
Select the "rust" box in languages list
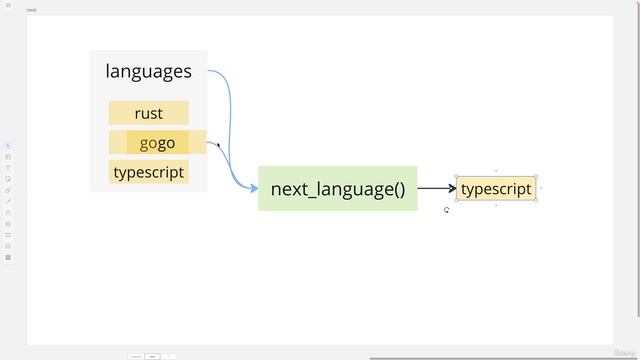click(149, 113)
